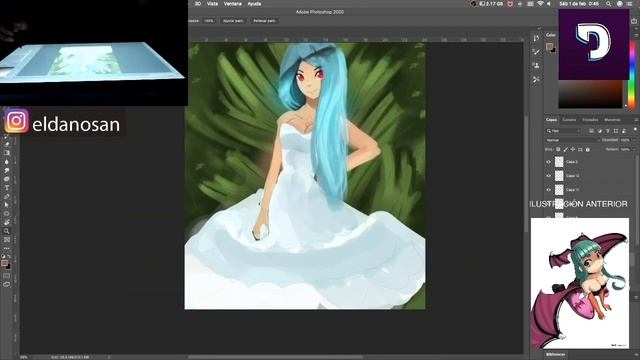This screenshot has height=360, width=640.
Task: Select the Gradient tool in toolbar
Action: (x=7, y=153)
